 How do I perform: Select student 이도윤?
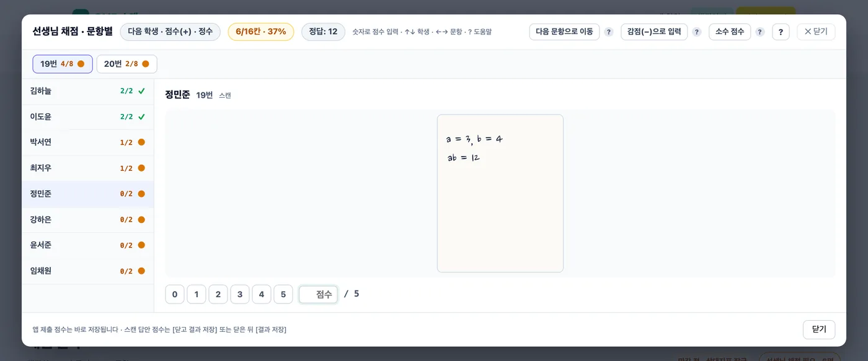[87, 116]
